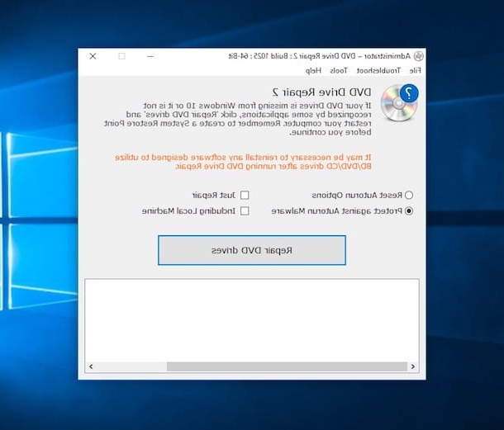
Task: Click the description paragraph about missing DVD drives
Action: click(238, 119)
